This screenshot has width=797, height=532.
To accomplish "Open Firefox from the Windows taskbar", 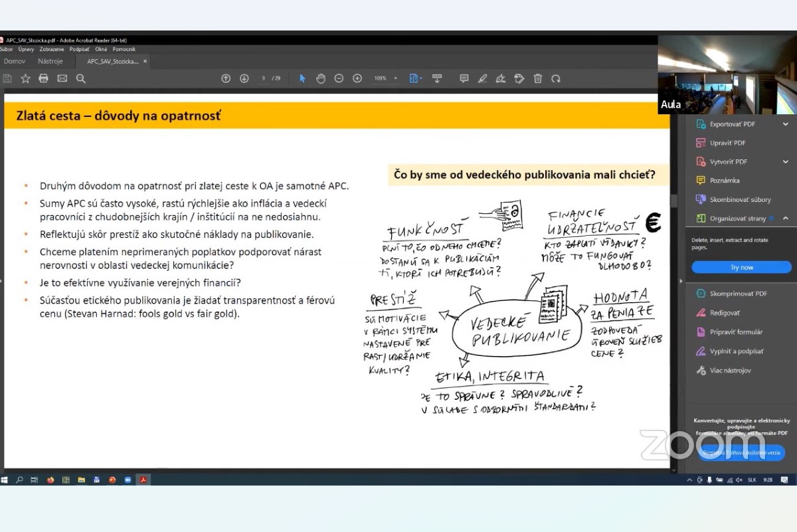I will 50,480.
